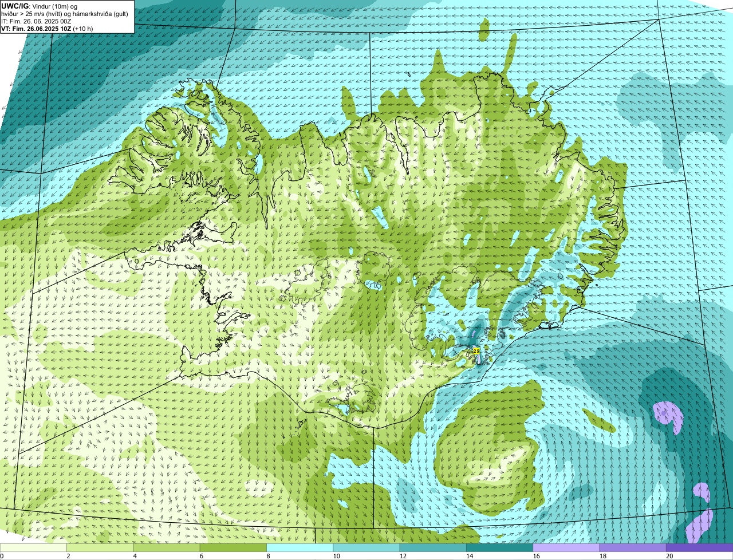Click the 12–14 m/s teal legend swatch
Viewport: 733px width, 560px height.
pyautogui.click(x=433, y=547)
